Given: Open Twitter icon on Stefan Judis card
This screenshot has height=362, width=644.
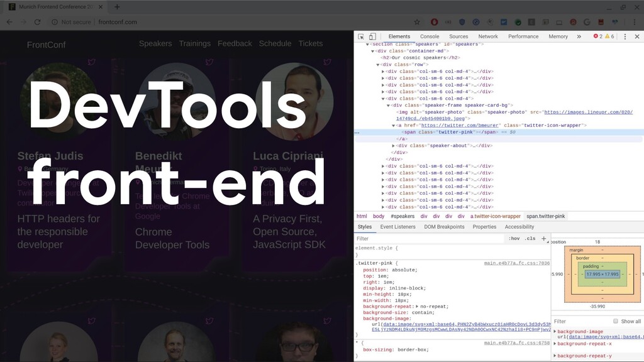Looking at the screenshot, I should 92,62.
